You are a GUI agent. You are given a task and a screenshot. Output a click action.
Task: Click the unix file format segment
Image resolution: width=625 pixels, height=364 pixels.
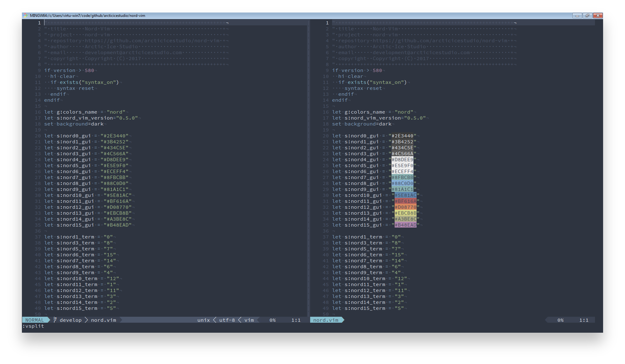203,320
